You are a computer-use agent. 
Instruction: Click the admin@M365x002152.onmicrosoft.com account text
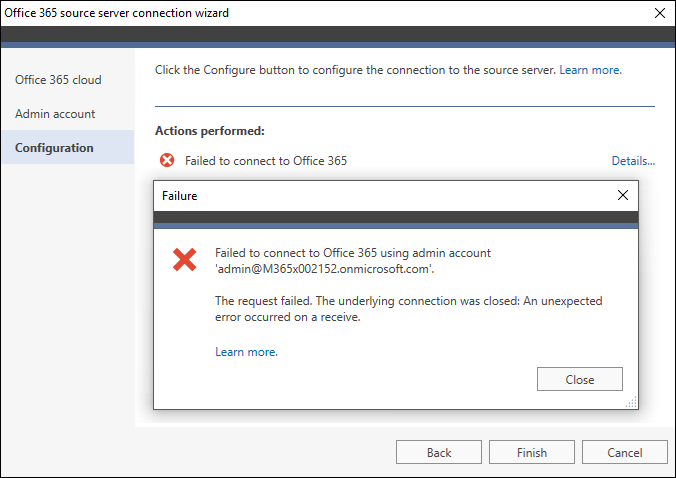pos(325,269)
